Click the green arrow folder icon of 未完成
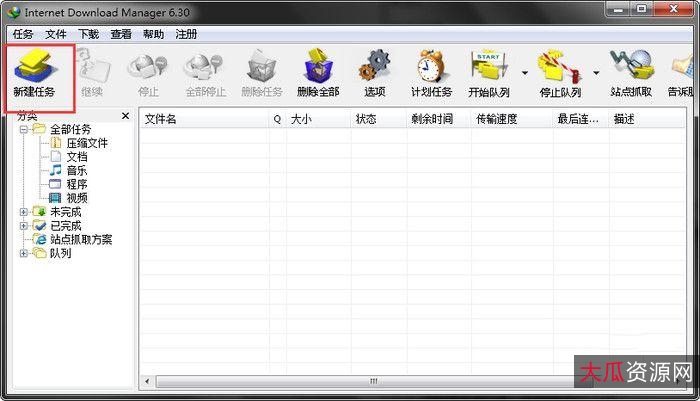Image resolution: width=700 pixels, height=401 pixels. 39,212
